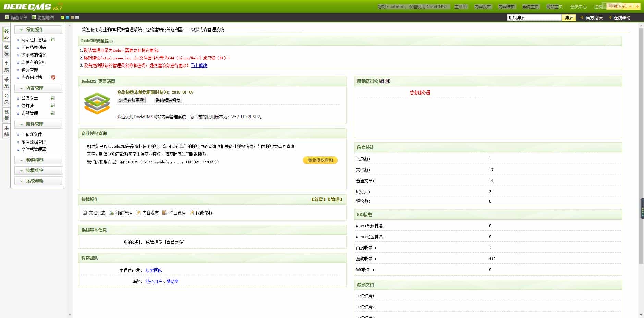Click the 商业授权查询 button
This screenshot has width=644, height=318.
tap(320, 160)
